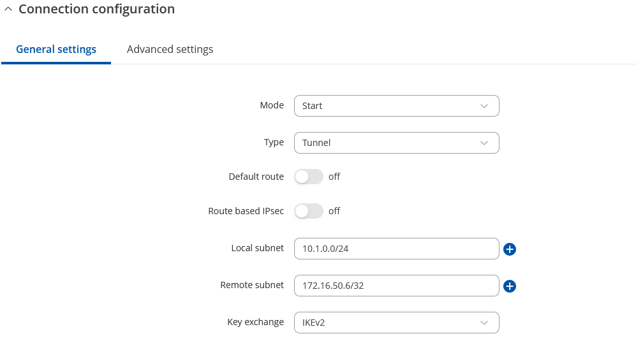The width and height of the screenshot is (636, 364).
Task: Click the Default route label
Action: (256, 177)
